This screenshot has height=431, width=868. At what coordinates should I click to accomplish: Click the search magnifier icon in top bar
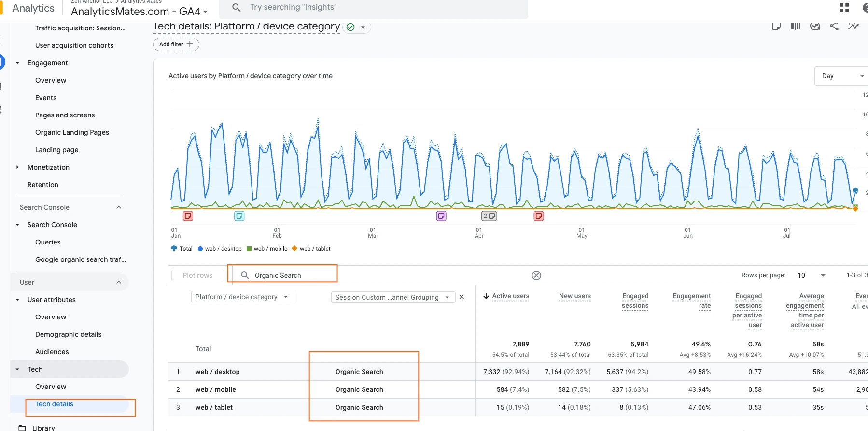[237, 7]
